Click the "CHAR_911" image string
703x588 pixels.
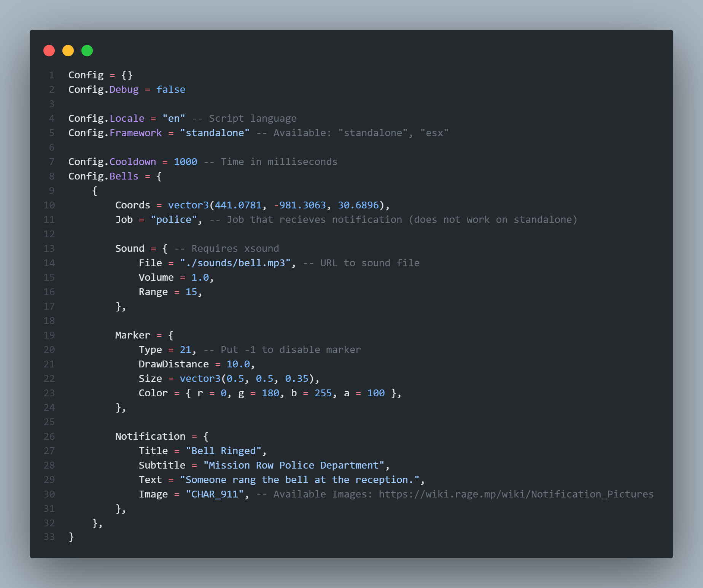coord(215,494)
